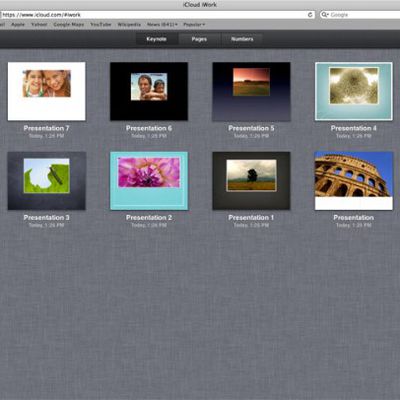The height and width of the screenshot is (400, 400).
Task: Open the Google Maps bookmark
Action: pos(69,25)
